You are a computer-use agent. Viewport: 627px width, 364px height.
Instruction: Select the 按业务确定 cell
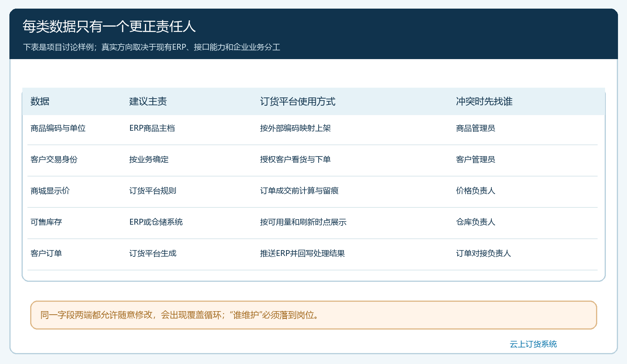149,159
